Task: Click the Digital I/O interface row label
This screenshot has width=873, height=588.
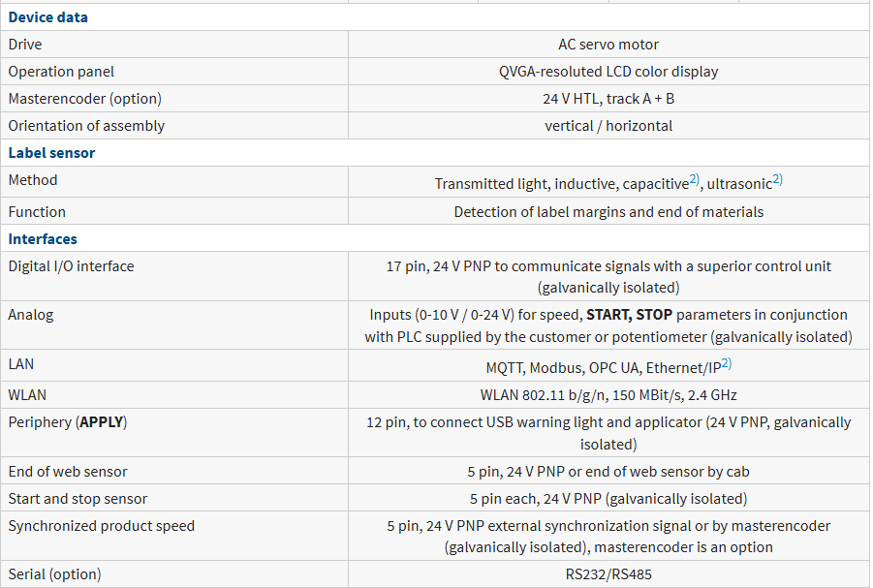Action: tap(71, 266)
